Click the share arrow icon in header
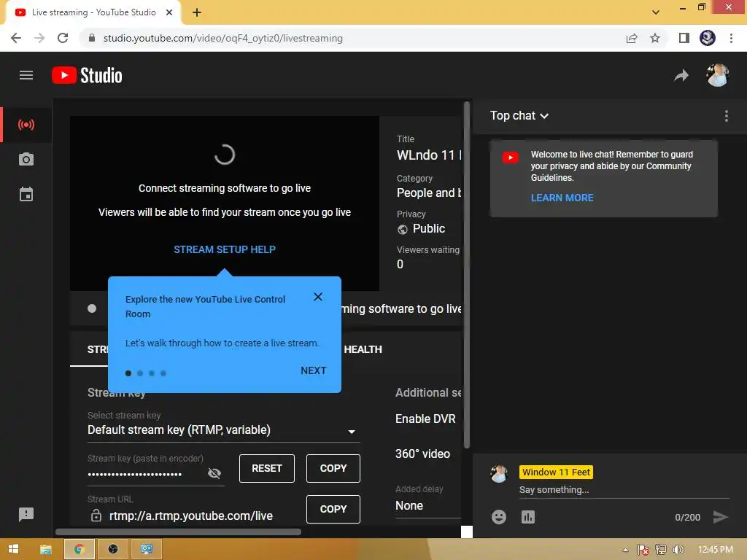Image resolution: width=747 pixels, height=560 pixels. (x=681, y=75)
